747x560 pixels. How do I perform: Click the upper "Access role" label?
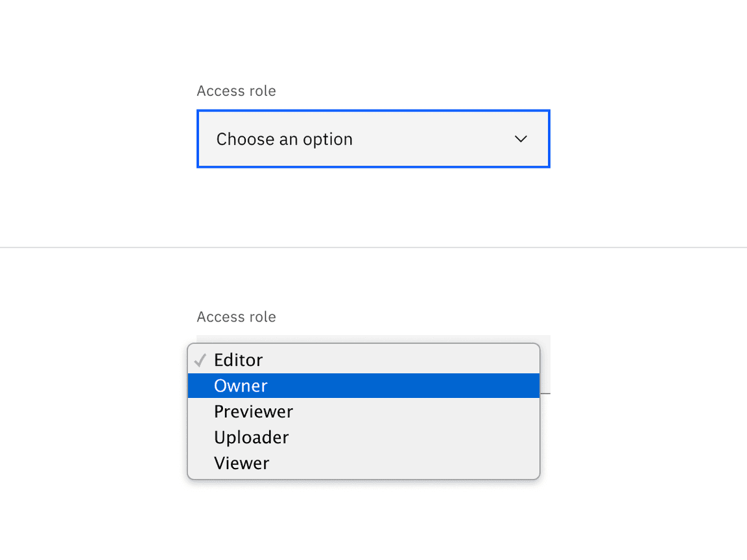[x=236, y=91]
